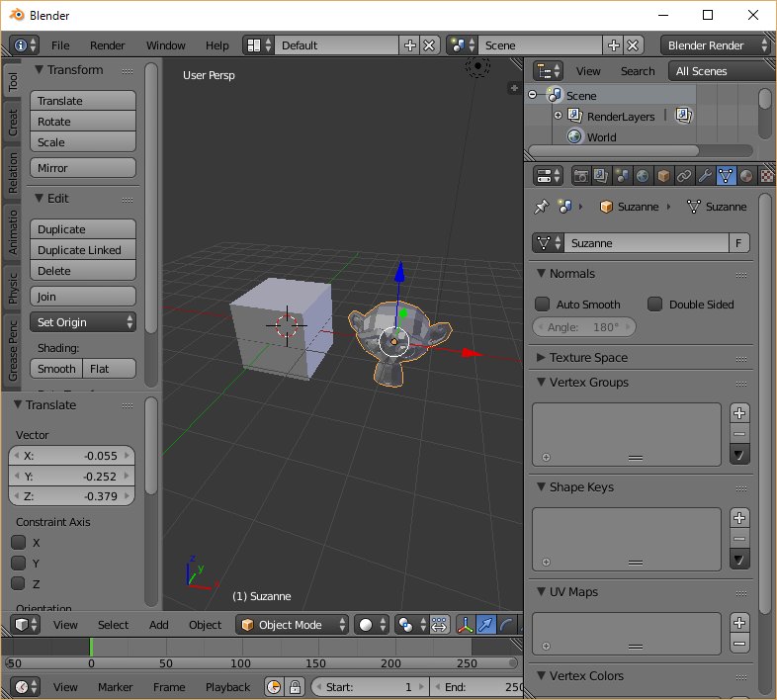Open the Render menu
This screenshot has width=777, height=700.
107,45
